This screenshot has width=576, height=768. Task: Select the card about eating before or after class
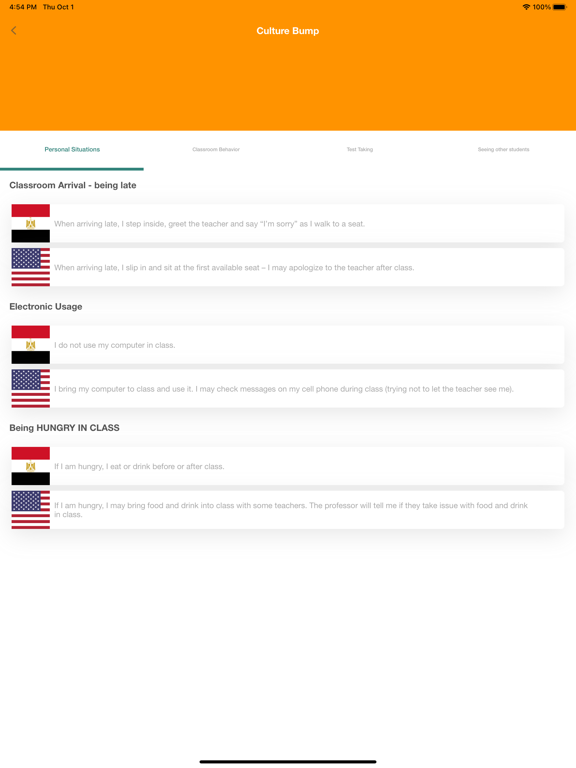[x=288, y=466]
